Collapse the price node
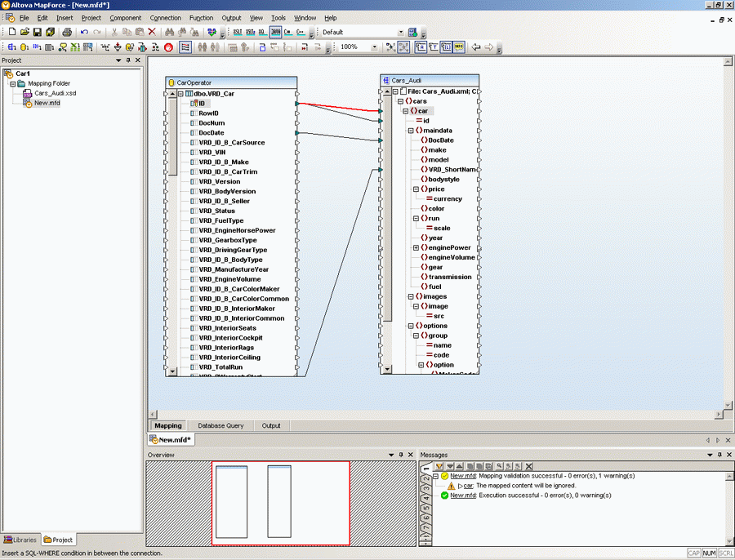735x560 pixels. coord(416,189)
